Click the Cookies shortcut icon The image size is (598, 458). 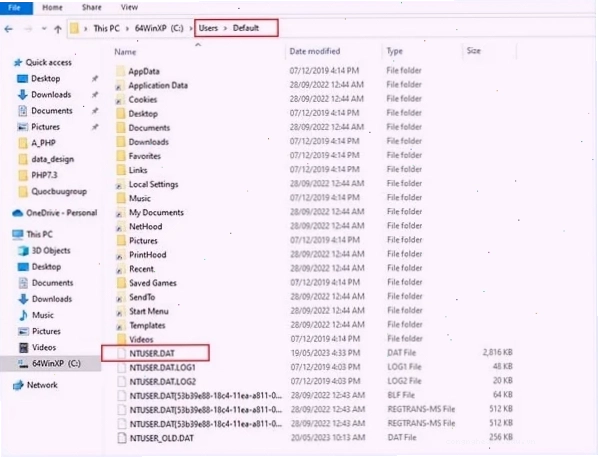tap(121, 100)
